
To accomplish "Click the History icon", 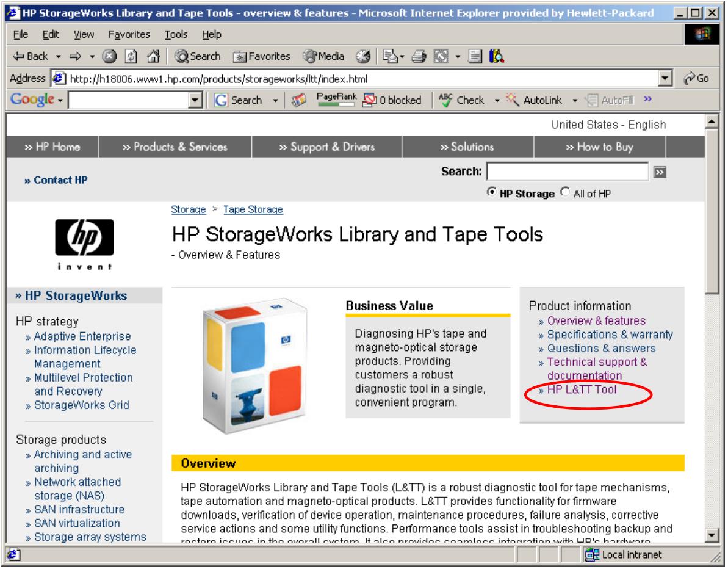I will coord(363,57).
